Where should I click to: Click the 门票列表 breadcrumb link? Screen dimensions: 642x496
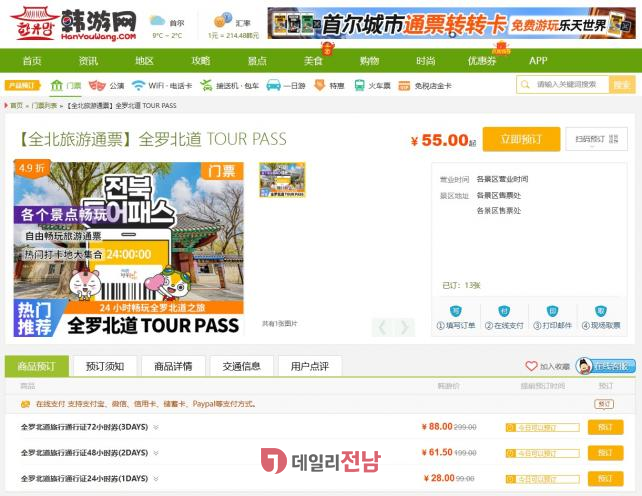pyautogui.click(x=44, y=105)
